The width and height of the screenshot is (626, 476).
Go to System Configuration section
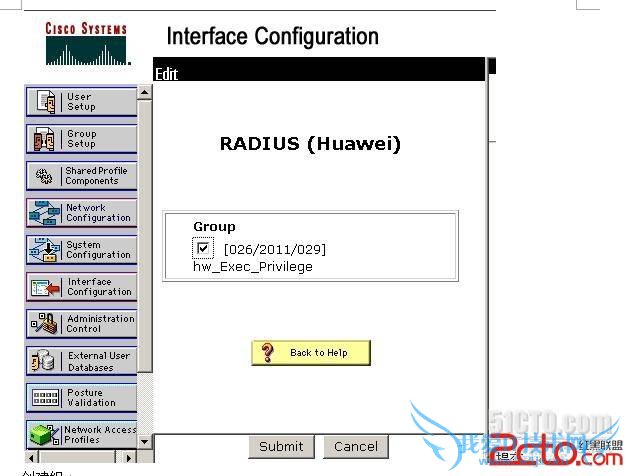(98, 250)
